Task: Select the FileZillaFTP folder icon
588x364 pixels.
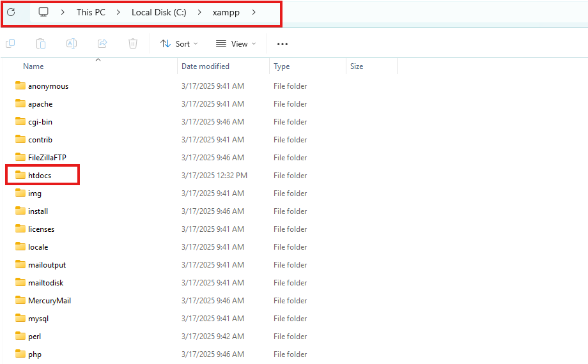Action: click(x=20, y=157)
